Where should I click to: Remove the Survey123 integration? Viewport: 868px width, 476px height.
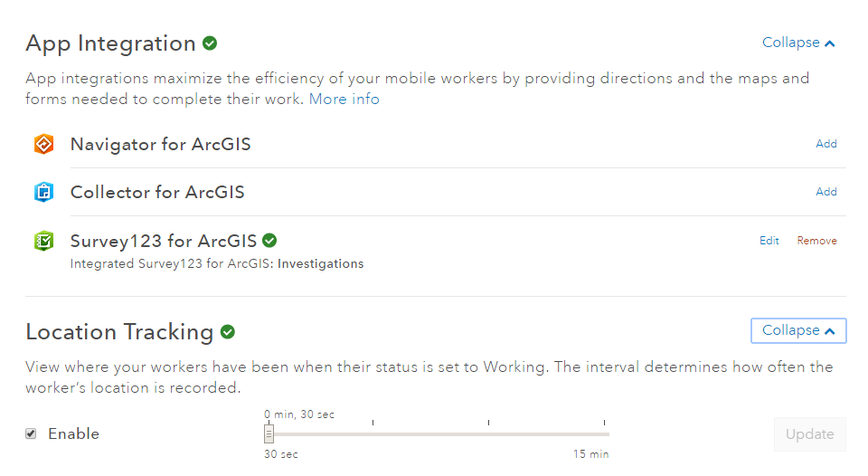tap(816, 241)
